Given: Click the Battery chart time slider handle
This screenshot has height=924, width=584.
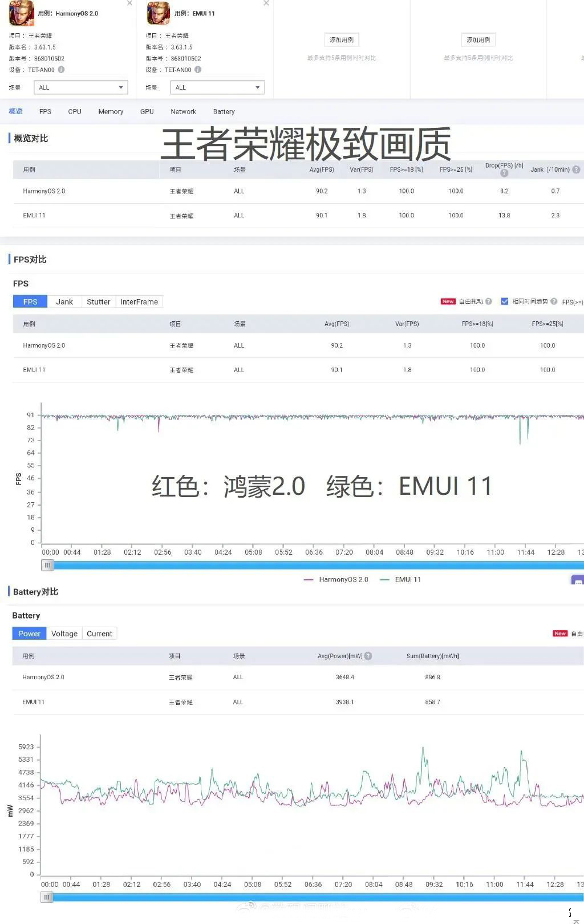Looking at the screenshot, I should (x=47, y=897).
